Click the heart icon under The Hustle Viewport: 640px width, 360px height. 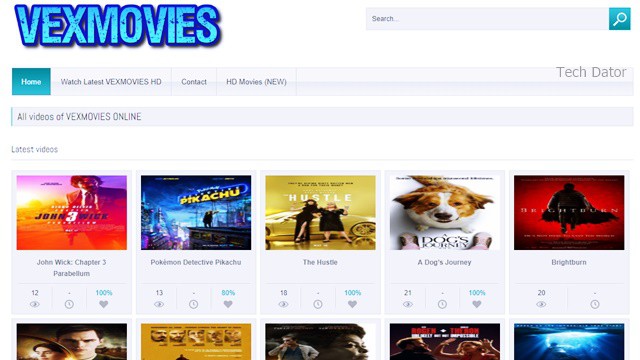352,304
